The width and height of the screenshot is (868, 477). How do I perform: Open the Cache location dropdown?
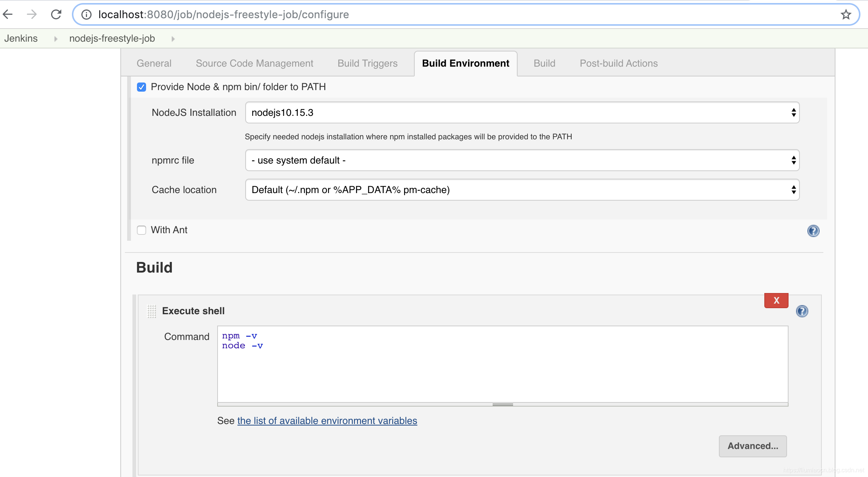click(522, 190)
